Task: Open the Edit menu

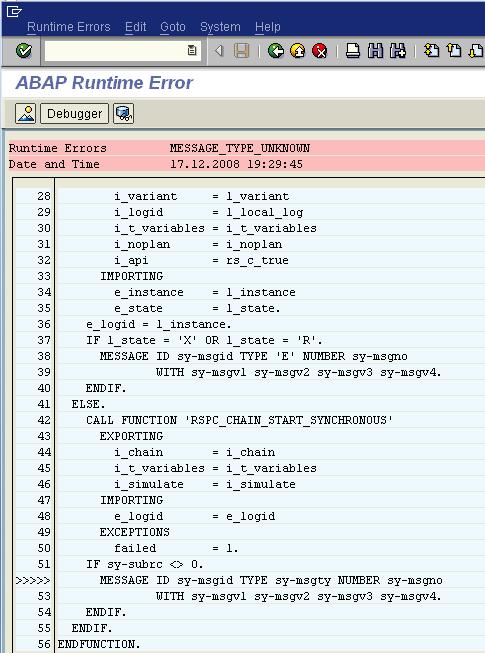Action: click(x=135, y=27)
